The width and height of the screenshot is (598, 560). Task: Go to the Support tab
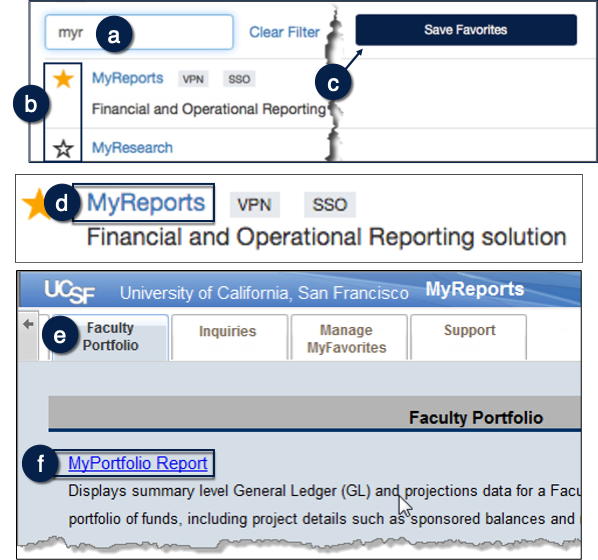[469, 336]
